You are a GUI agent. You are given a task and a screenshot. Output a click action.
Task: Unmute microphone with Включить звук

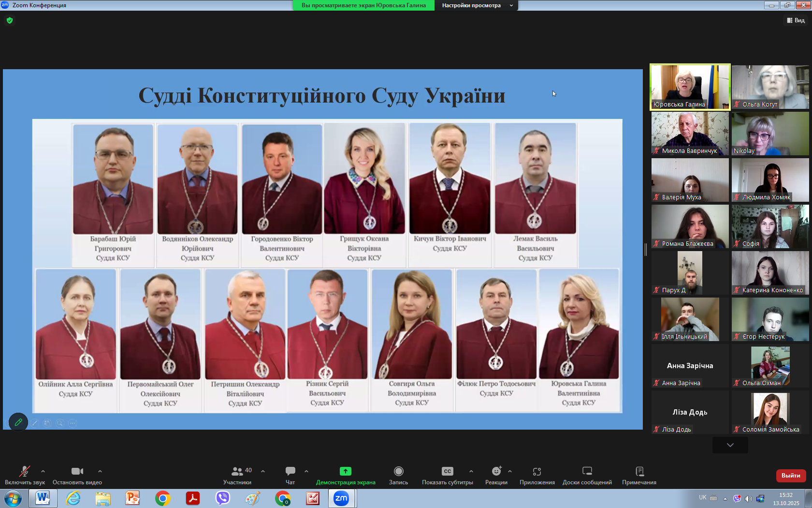coord(24,471)
